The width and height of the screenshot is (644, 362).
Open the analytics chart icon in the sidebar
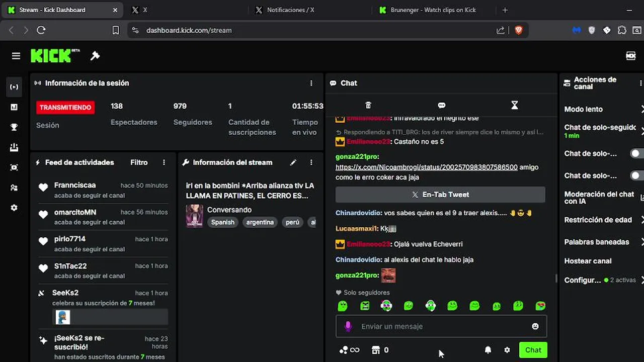coord(14,107)
